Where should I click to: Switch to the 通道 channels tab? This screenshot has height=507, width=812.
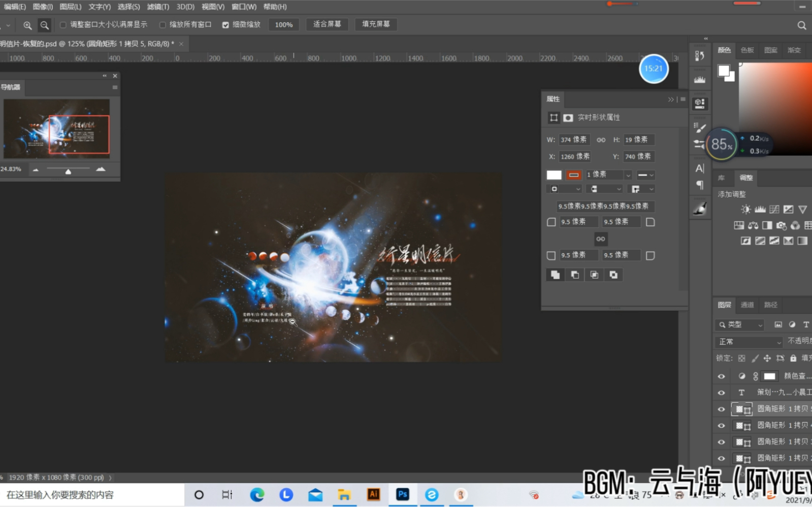click(x=748, y=305)
